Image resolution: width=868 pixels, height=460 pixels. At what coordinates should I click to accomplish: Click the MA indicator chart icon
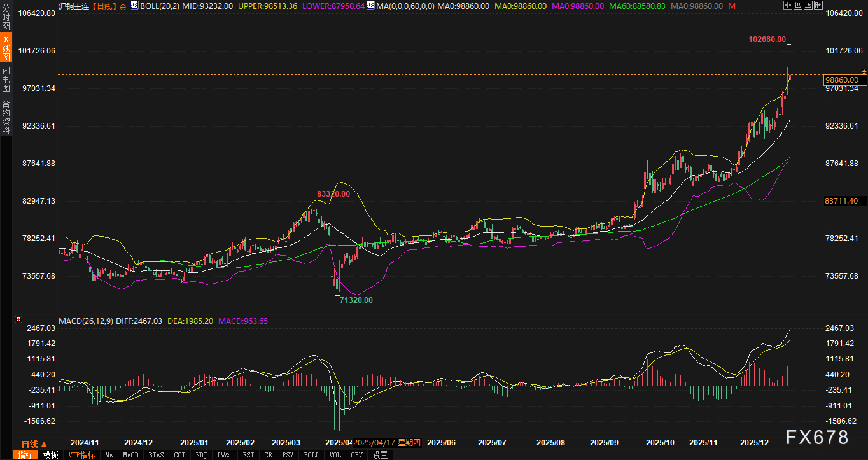coord(370,5)
